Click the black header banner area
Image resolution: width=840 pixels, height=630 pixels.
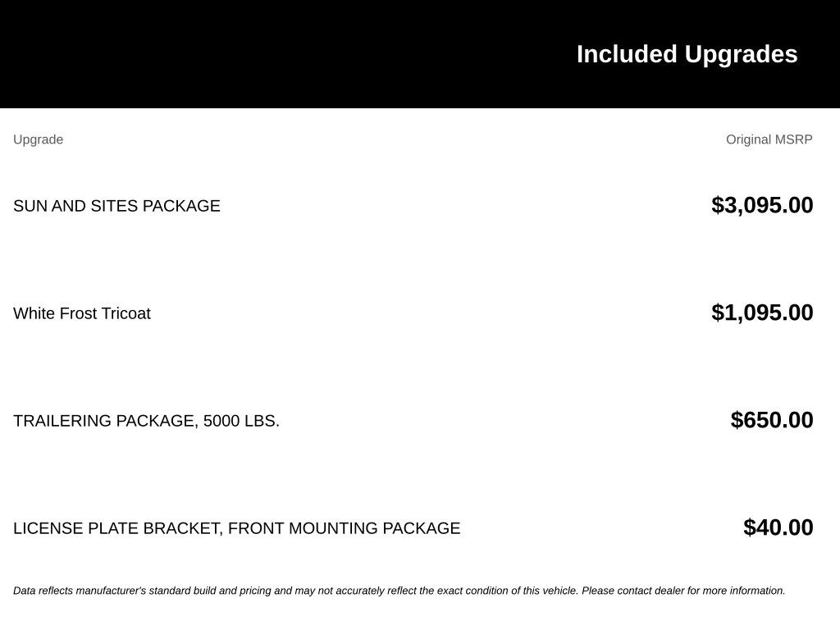click(420, 54)
